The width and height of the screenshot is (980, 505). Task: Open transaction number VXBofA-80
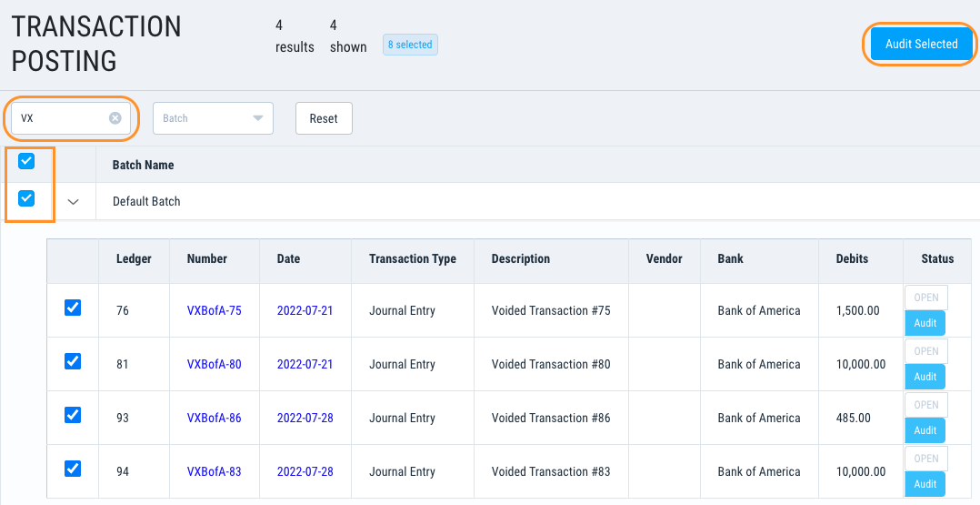point(214,364)
